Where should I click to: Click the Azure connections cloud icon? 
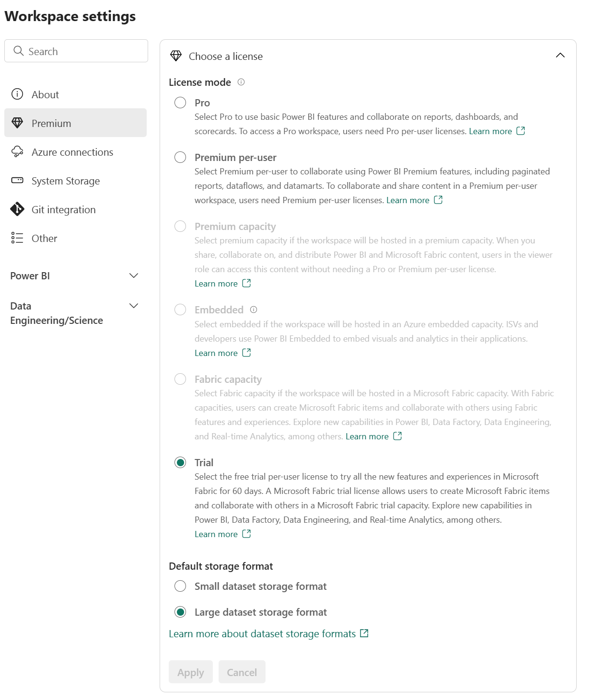point(17,151)
